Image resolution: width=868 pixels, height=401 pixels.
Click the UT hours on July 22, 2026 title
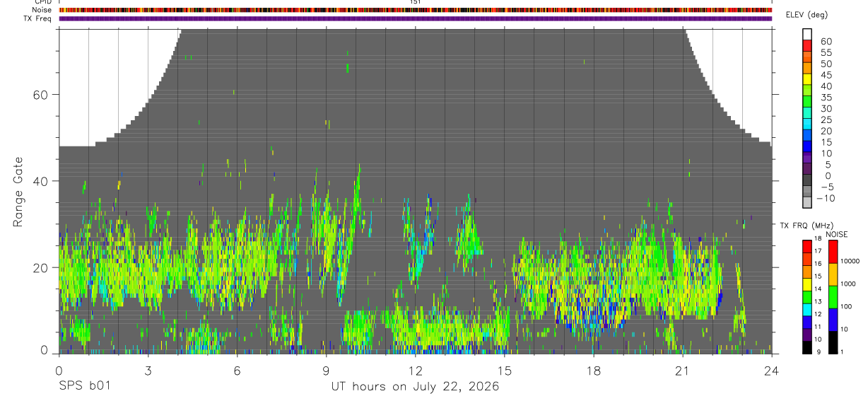(415, 387)
